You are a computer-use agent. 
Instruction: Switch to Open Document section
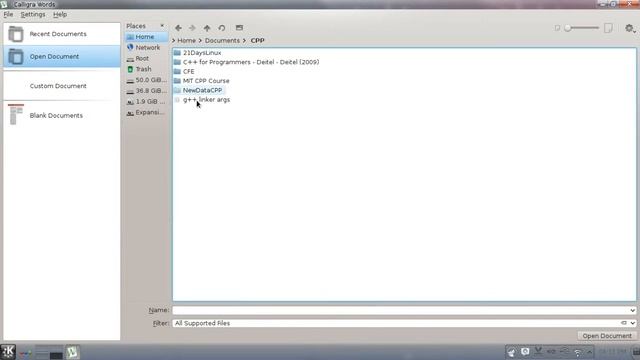point(62,56)
